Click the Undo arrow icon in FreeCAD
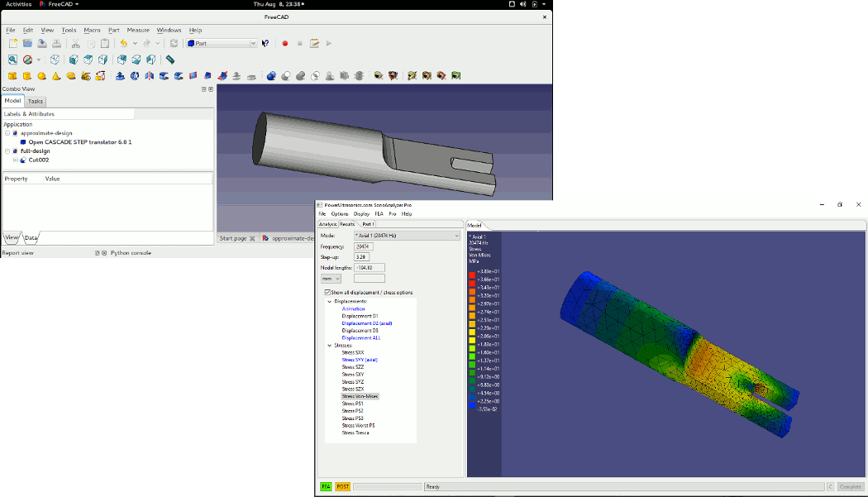868x497 pixels. click(x=123, y=43)
